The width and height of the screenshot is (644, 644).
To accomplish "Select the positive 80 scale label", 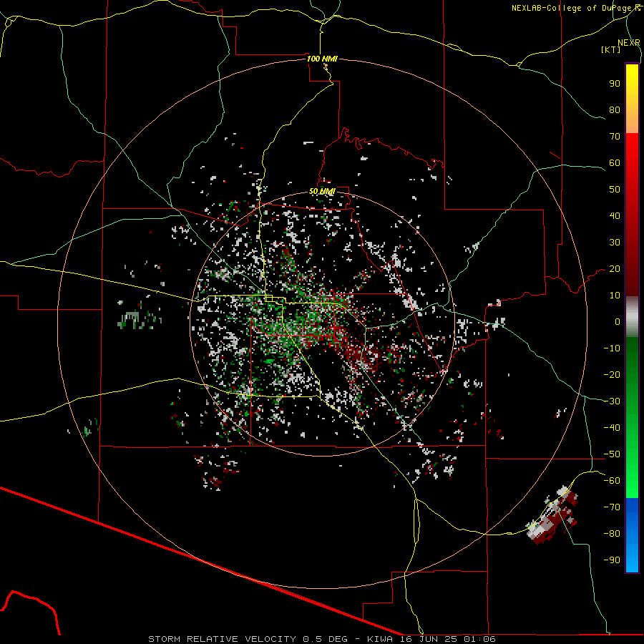I will coord(615,110).
